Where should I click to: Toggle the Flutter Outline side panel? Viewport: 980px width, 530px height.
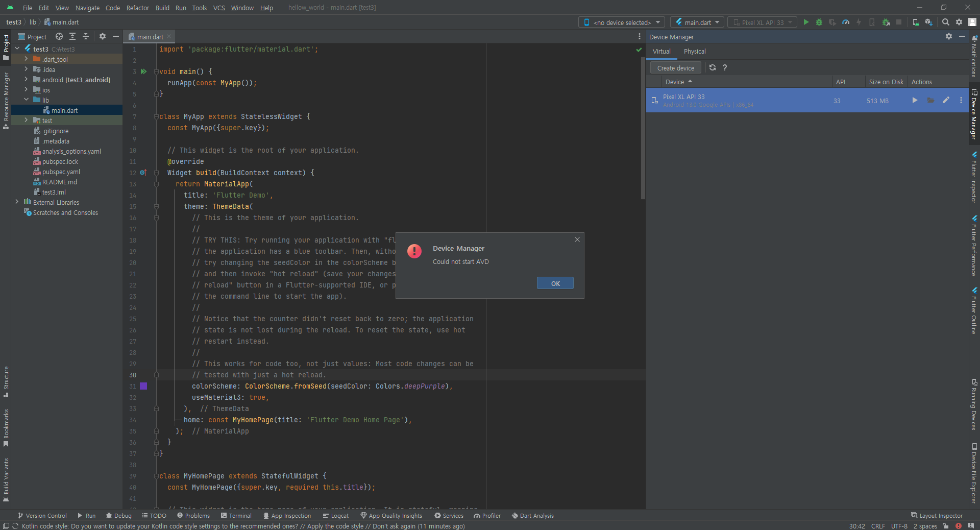pyautogui.click(x=974, y=311)
